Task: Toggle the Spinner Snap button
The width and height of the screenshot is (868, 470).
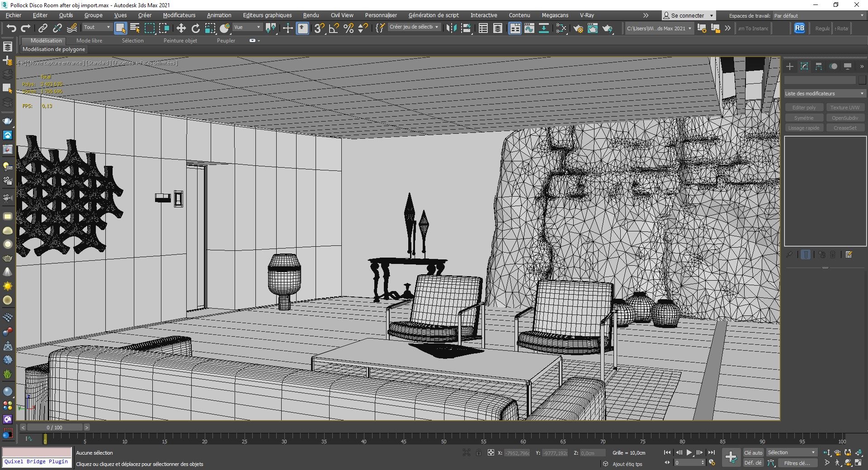Action: (x=363, y=28)
